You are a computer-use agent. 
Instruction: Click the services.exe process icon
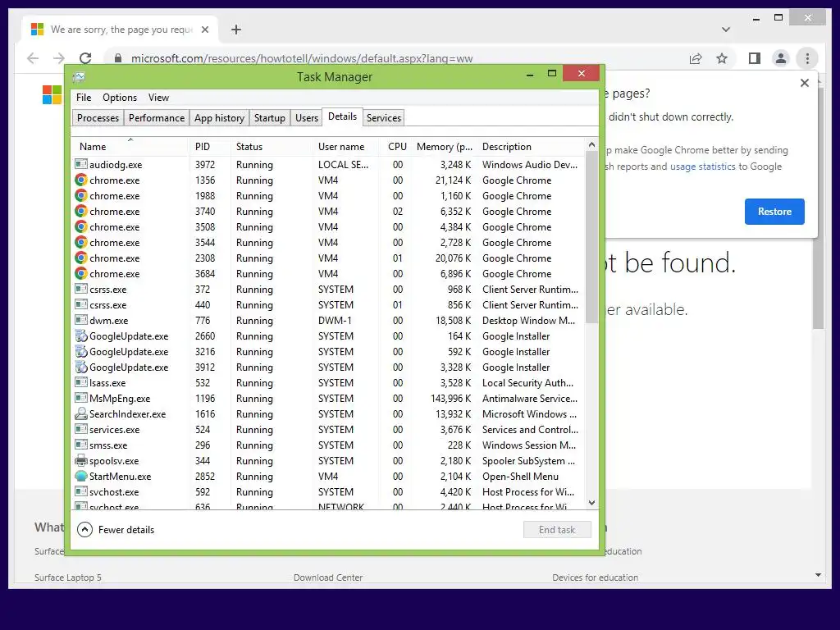pyautogui.click(x=81, y=428)
